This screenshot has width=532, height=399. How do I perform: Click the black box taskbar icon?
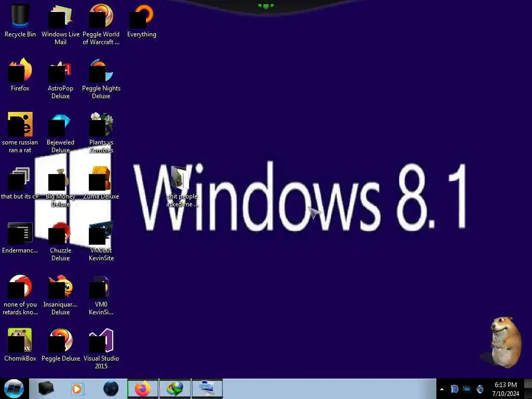pyautogui.click(x=46, y=389)
